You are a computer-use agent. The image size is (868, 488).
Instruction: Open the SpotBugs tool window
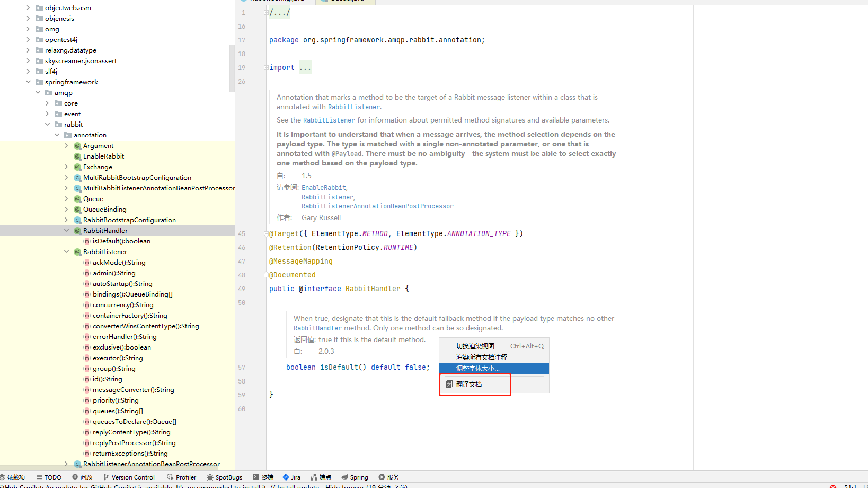tap(225, 477)
